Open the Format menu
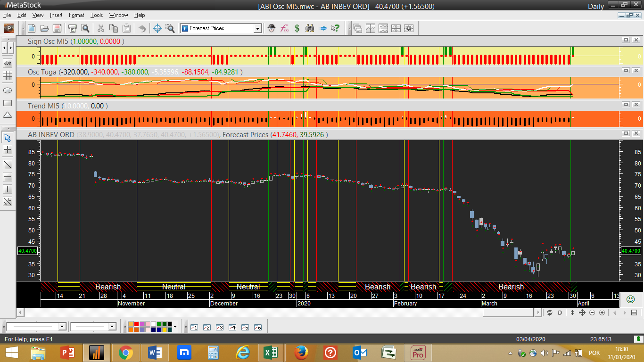Image resolution: width=644 pixels, height=362 pixels. 76,15
